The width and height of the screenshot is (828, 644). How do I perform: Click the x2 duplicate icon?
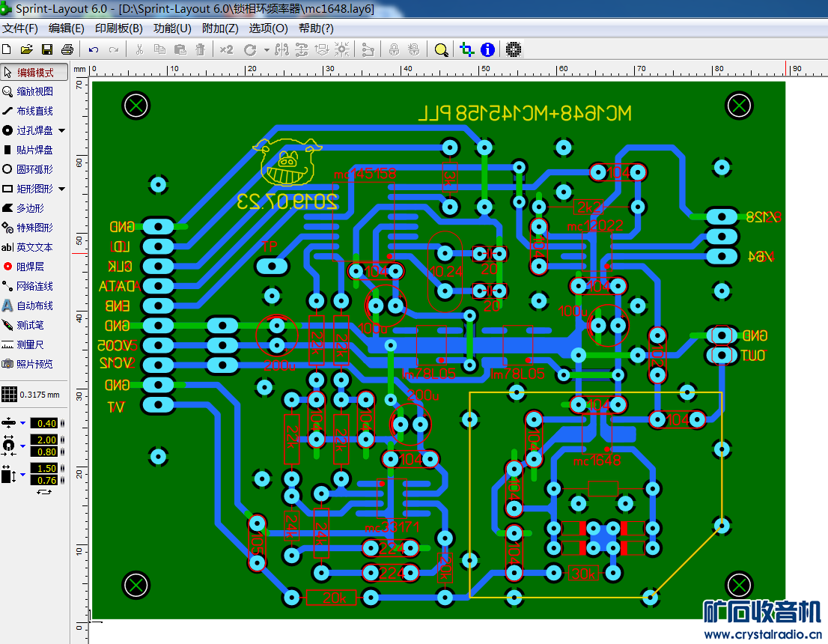point(227,49)
